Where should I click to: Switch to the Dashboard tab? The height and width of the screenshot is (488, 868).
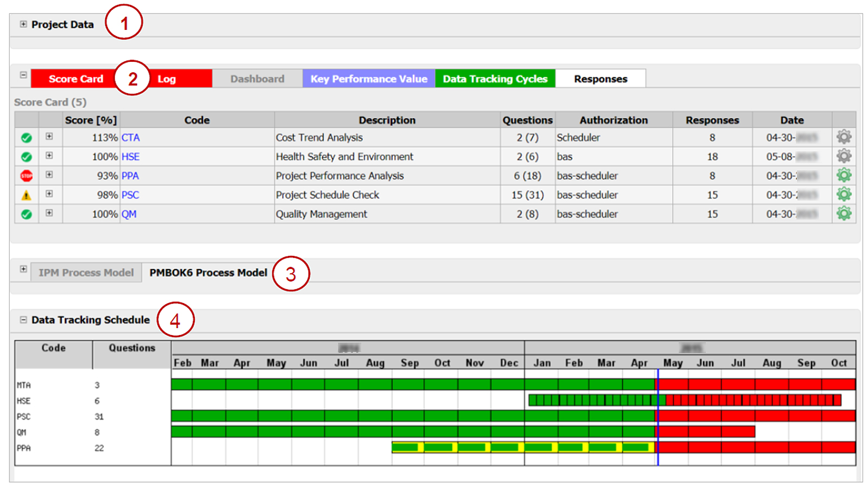click(257, 78)
